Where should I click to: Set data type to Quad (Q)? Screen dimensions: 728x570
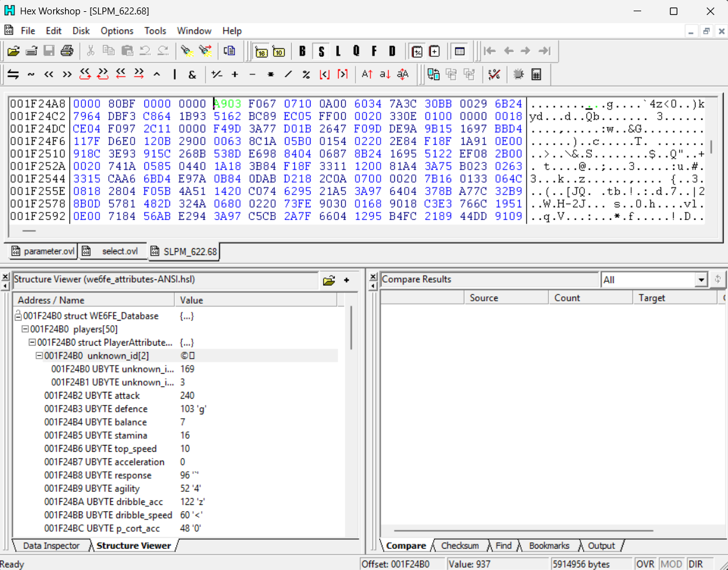pos(356,52)
